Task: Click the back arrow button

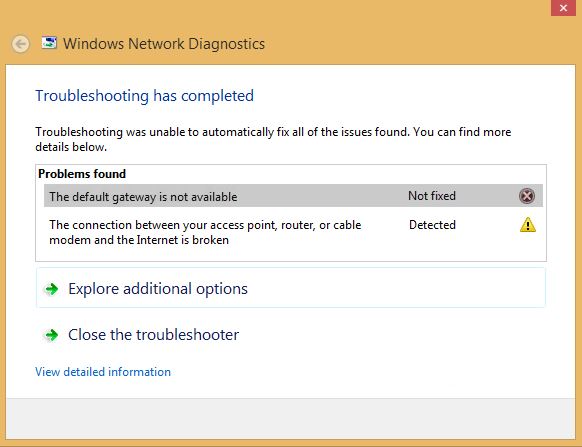Action: 20,44
